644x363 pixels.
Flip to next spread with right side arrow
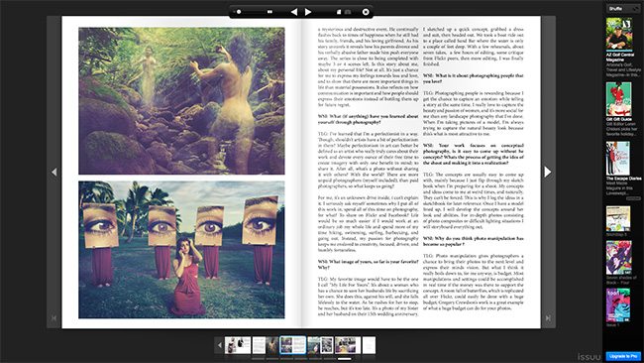pos(548,172)
